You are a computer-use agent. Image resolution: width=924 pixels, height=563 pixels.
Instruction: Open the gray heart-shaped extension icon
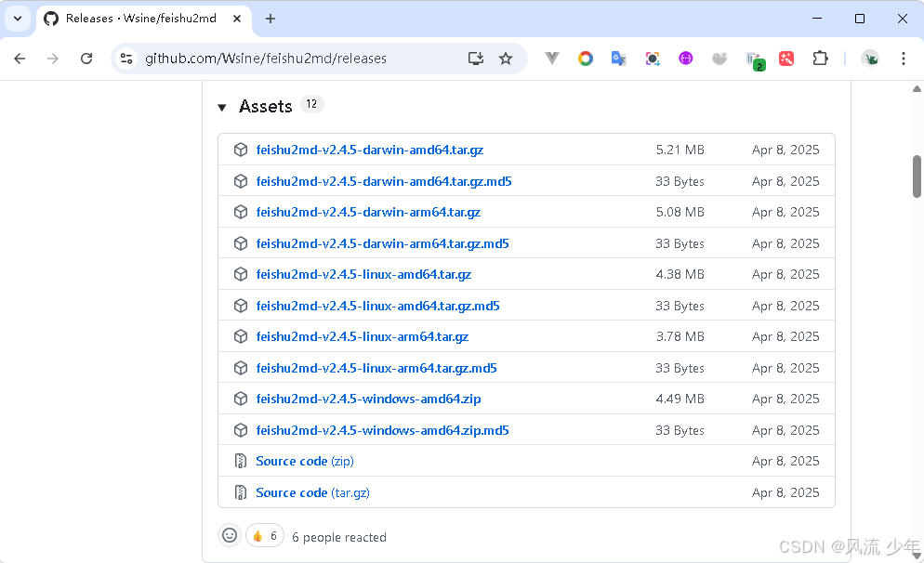(x=719, y=59)
